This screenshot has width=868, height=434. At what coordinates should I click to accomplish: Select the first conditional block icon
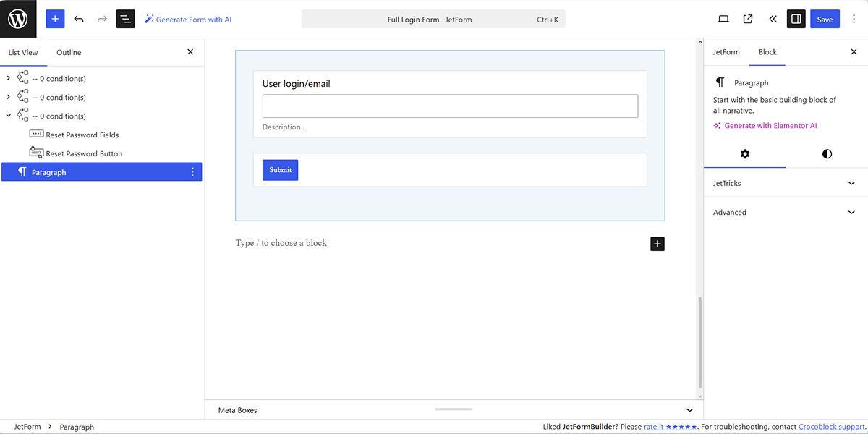pos(22,78)
